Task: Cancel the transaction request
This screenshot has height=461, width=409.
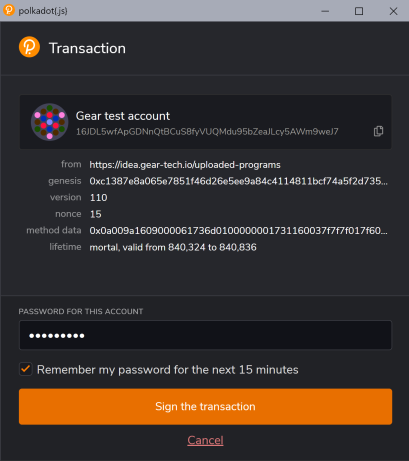Action: pos(205,440)
